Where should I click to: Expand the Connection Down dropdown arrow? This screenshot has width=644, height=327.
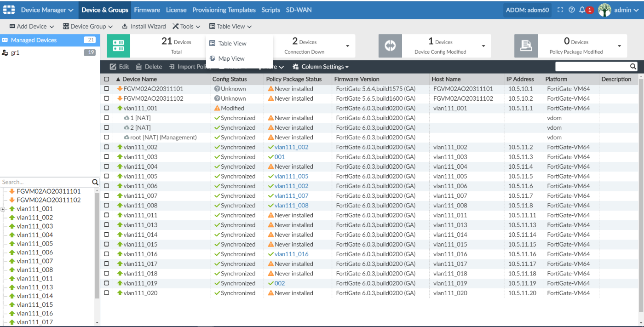pyautogui.click(x=347, y=46)
